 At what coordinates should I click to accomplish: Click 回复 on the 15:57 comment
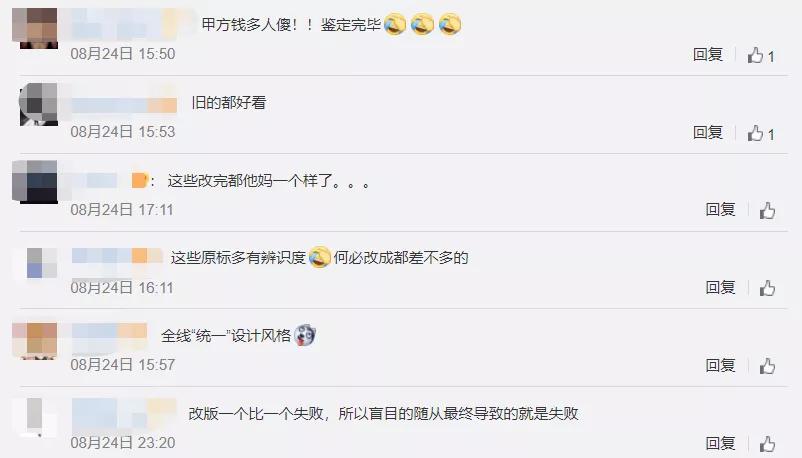coord(720,365)
